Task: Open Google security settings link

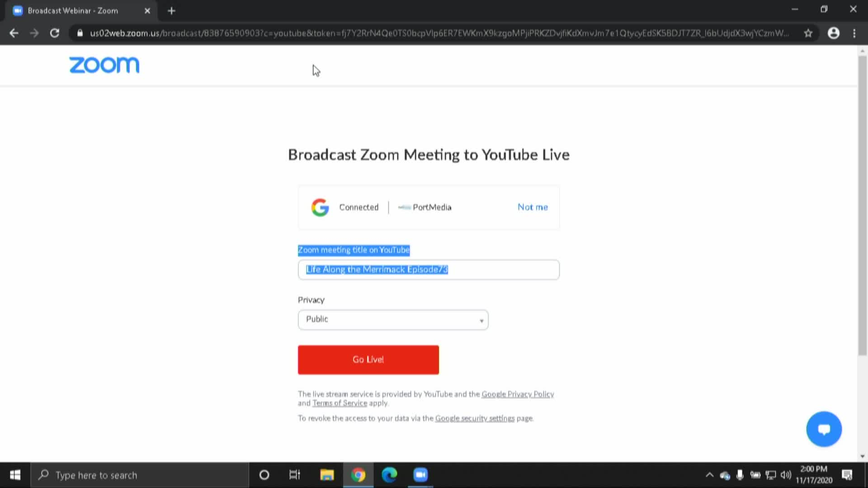Action: click(475, 418)
